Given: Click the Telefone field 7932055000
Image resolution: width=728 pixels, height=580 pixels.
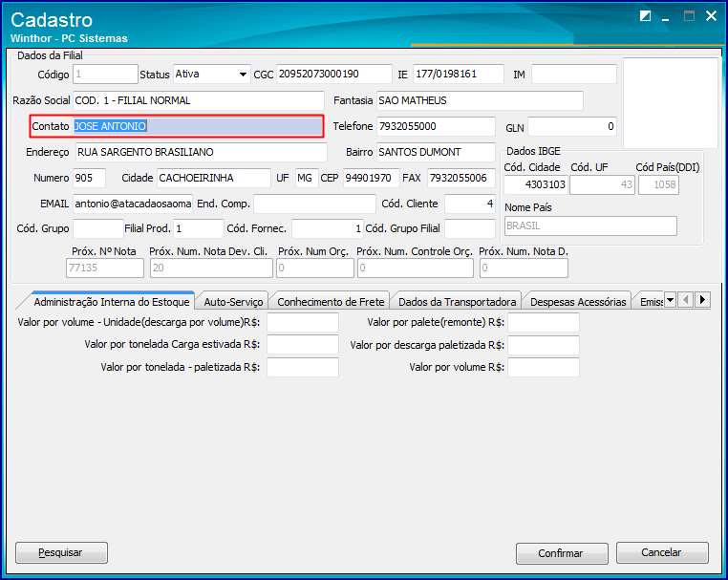Looking at the screenshot, I should click(436, 126).
